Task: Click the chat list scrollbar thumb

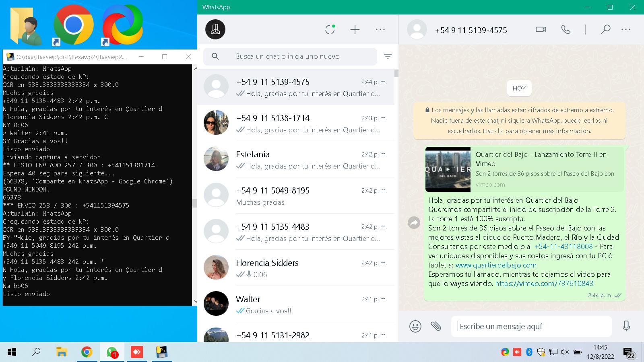Action: coord(396,73)
